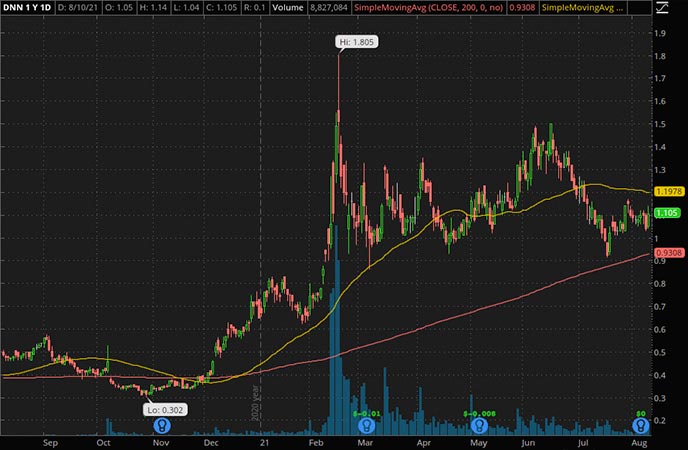The width and height of the screenshot is (688, 450).
Task: Click the DNN 1 Y 1D symbol label
Action: point(27,7)
